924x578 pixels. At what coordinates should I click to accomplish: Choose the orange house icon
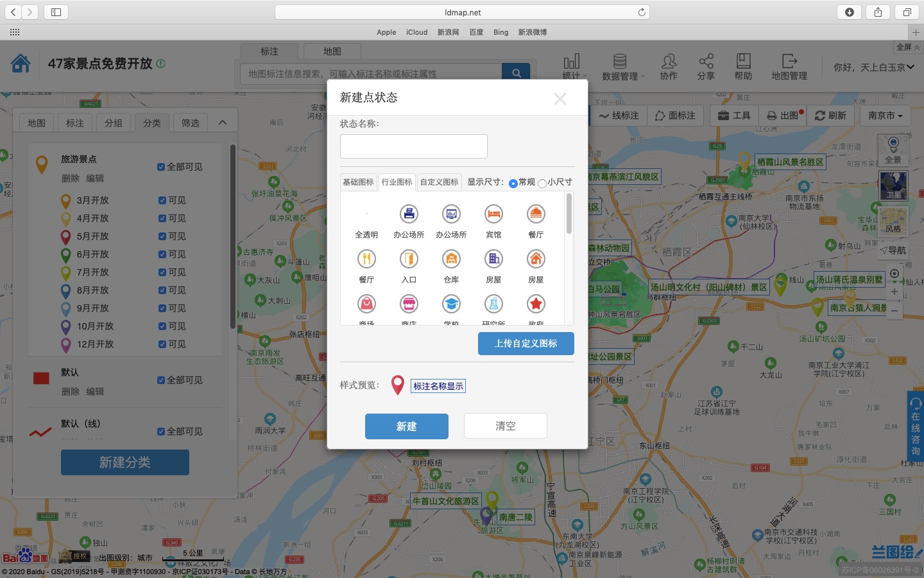(536, 259)
